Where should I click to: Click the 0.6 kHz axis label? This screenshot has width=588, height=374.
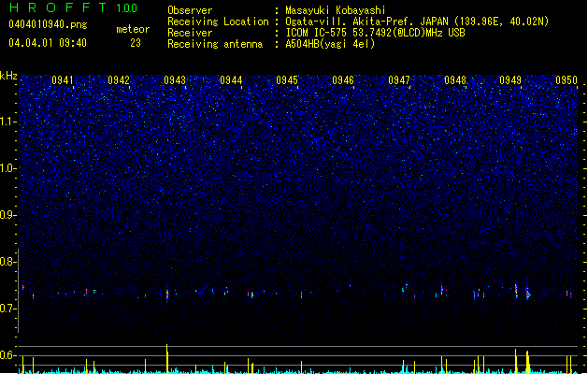8,355
